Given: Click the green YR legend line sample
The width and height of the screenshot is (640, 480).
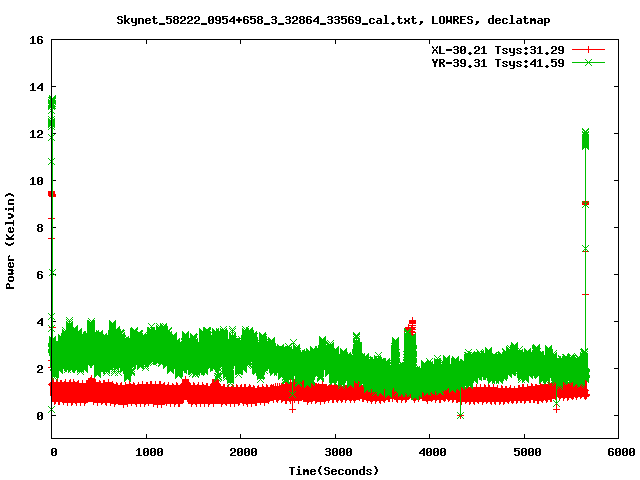Looking at the screenshot, I should pos(588,62).
